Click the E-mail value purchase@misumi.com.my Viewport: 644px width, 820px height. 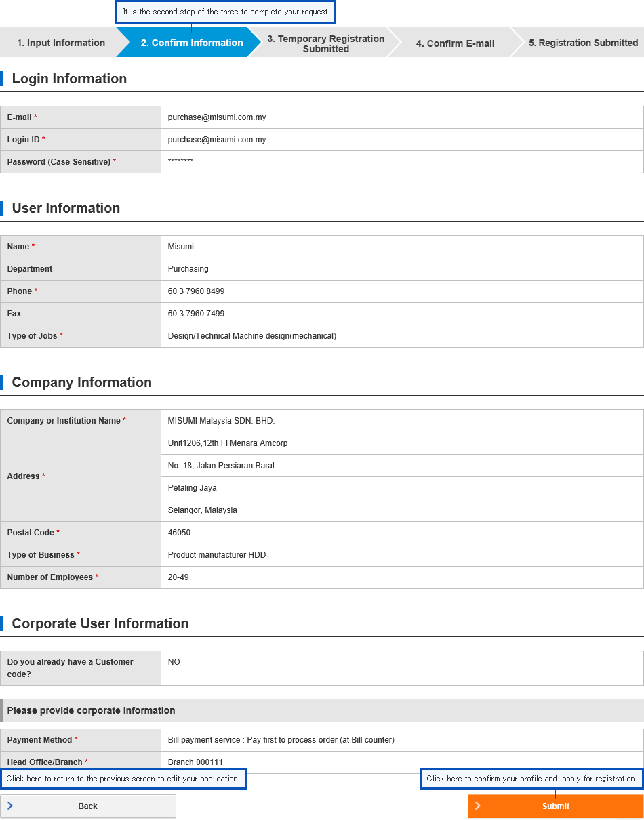tap(217, 117)
